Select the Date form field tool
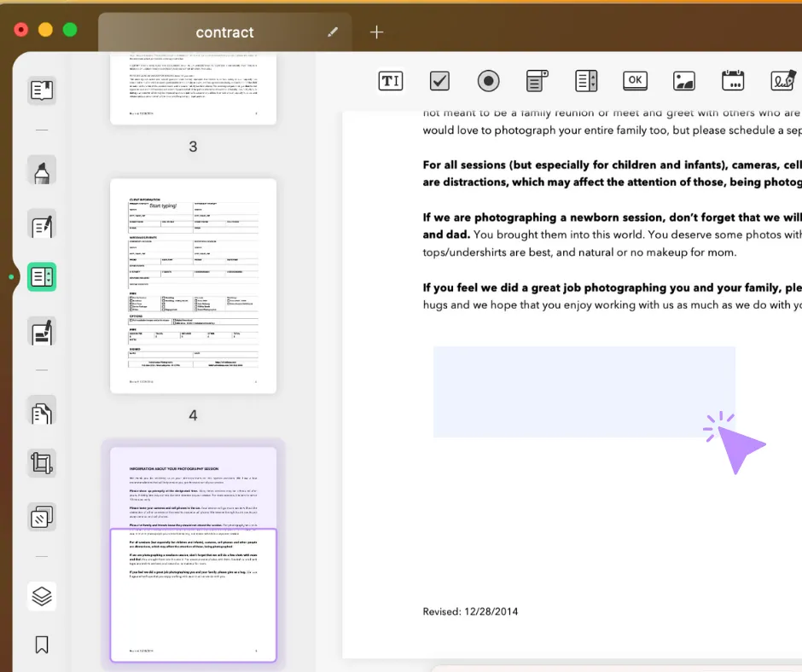Viewport: 802px width, 672px height. [x=733, y=80]
